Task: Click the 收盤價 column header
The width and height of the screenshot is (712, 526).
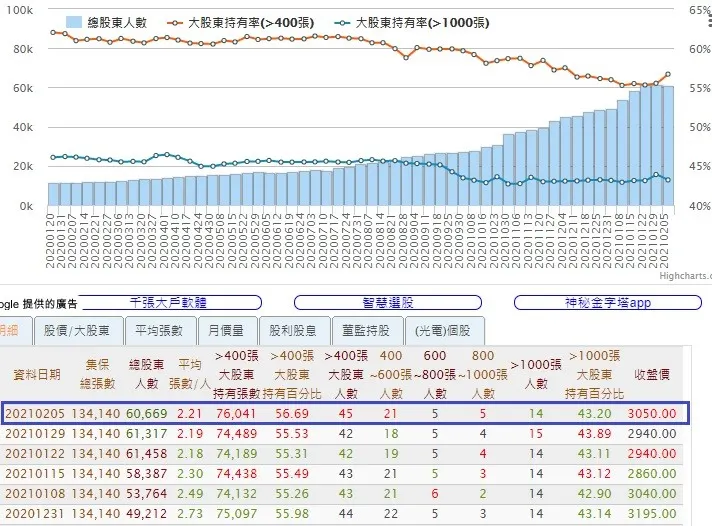Action: coord(652,375)
